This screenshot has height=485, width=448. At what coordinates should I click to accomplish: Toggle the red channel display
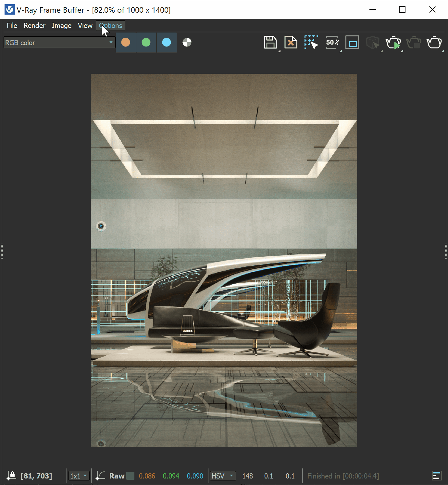tap(126, 42)
